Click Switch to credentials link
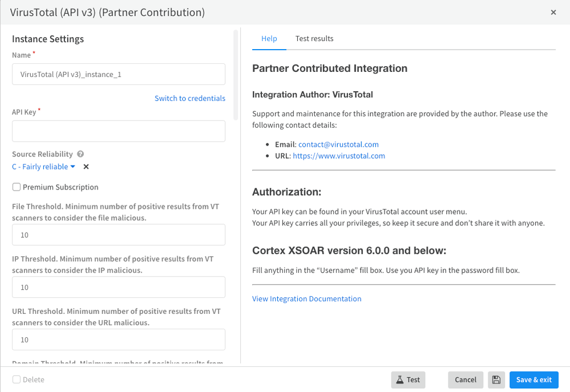 (190, 98)
